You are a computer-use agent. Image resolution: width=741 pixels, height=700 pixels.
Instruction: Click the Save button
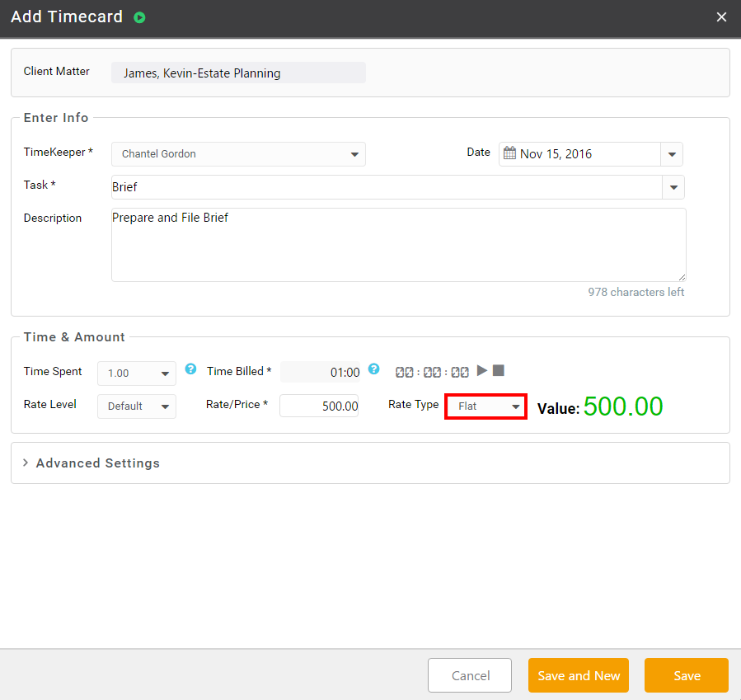pyautogui.click(x=686, y=675)
